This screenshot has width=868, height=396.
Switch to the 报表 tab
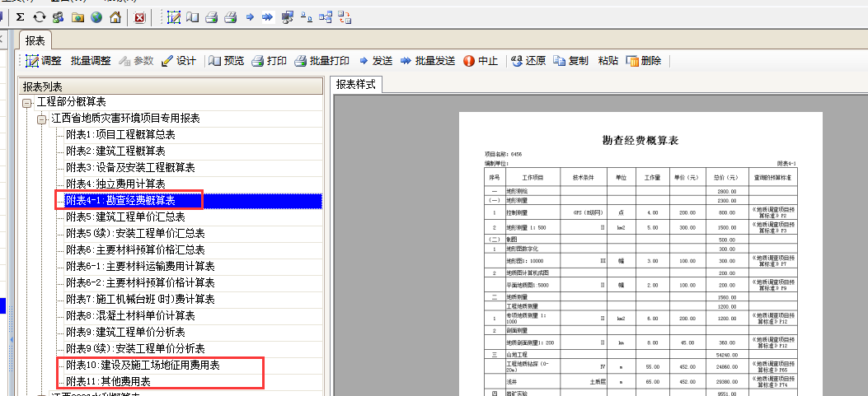35,40
